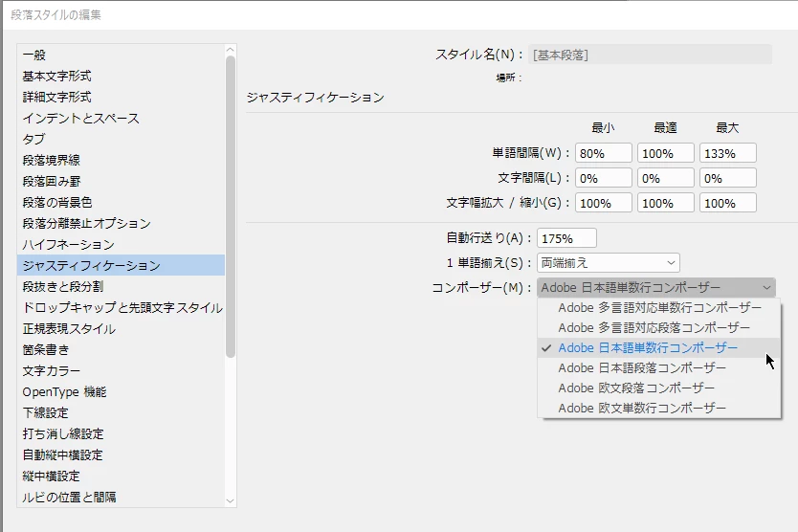Screen dimensions: 798x532
Task: Click 文字幅拡大/縮小 最大 field
Action: pyautogui.click(x=728, y=203)
